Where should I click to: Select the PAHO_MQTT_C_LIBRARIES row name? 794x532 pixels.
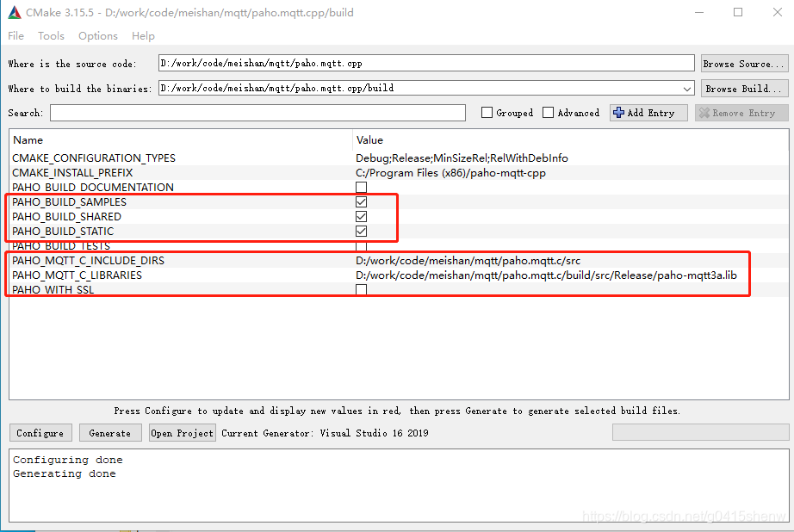pyautogui.click(x=77, y=275)
